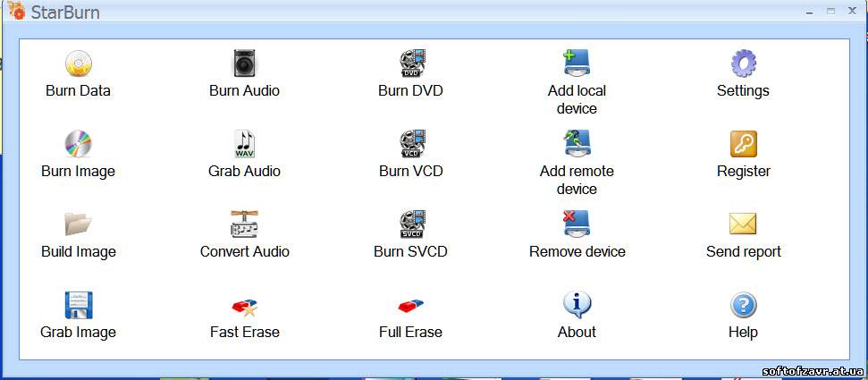Launch the Convert Audio icon
The image size is (868, 380).
pos(244,224)
